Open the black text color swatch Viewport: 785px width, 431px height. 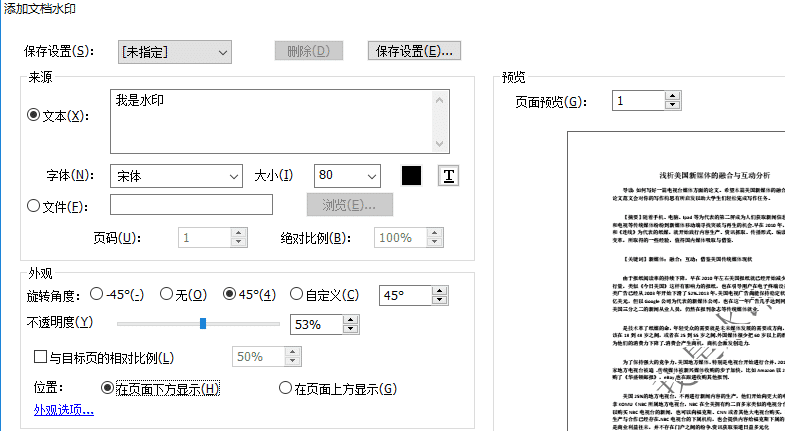click(x=411, y=176)
